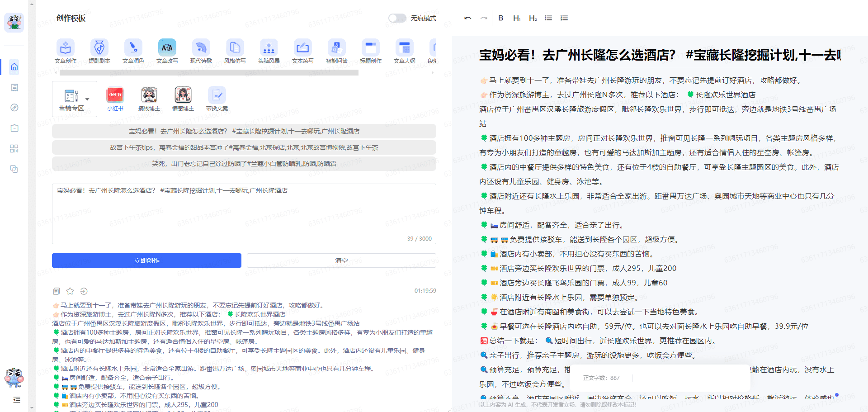Copy the generated result text
Viewport: 868px width, 412px height.
point(57,291)
